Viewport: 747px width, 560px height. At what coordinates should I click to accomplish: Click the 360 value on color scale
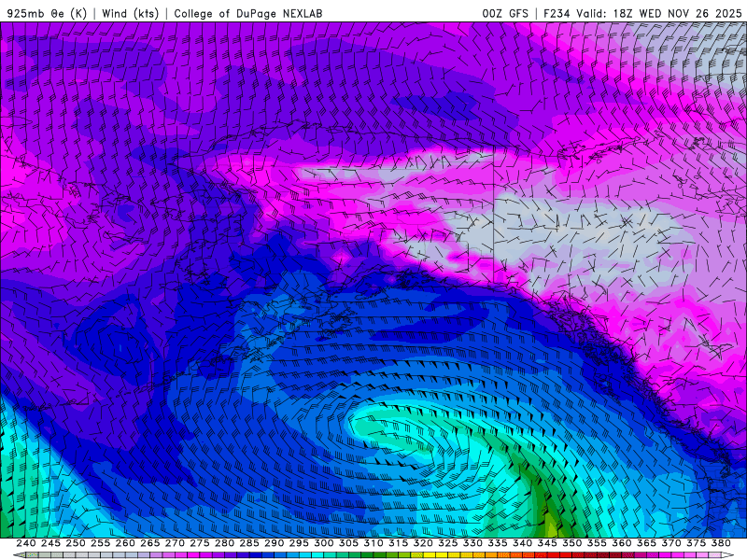[621, 543]
